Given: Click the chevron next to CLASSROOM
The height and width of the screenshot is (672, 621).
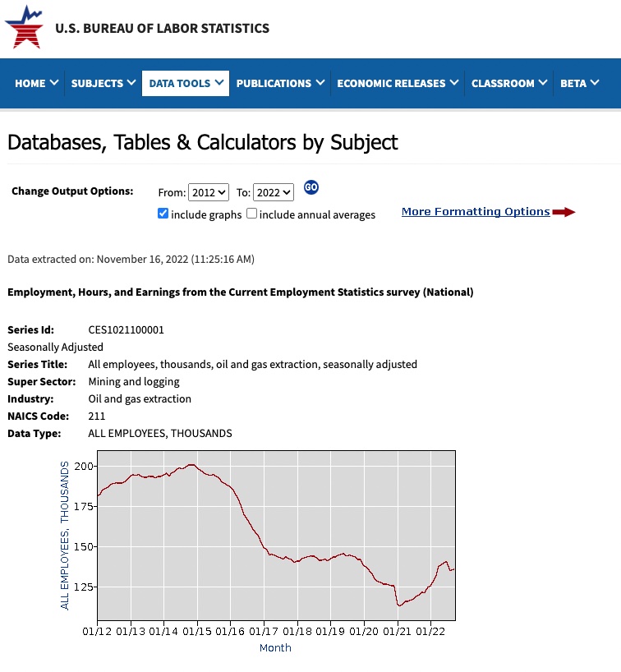Looking at the screenshot, I should (542, 83).
